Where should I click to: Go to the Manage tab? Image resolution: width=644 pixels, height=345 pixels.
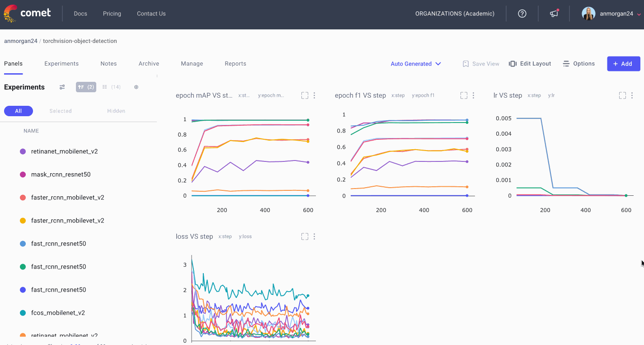(x=192, y=64)
